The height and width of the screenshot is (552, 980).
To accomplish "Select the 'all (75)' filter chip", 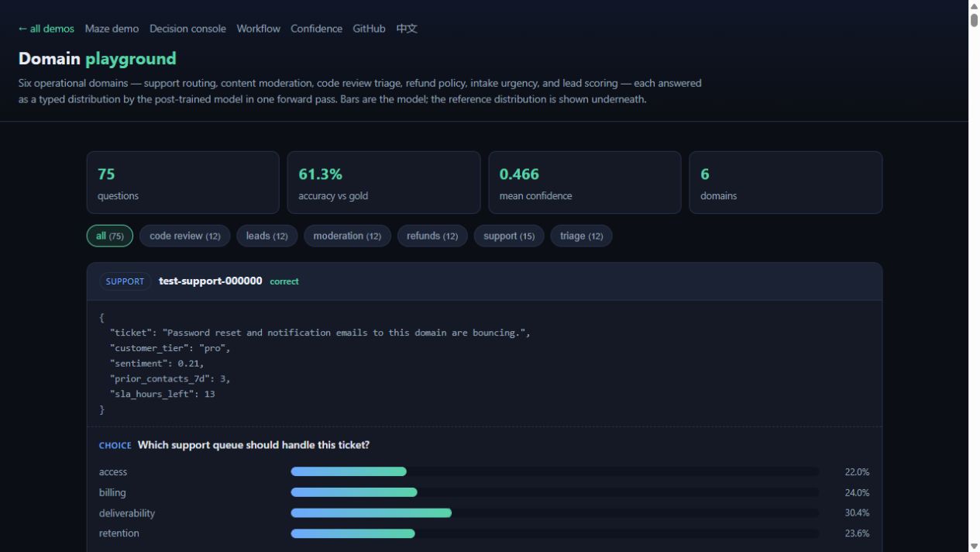I will coord(110,236).
